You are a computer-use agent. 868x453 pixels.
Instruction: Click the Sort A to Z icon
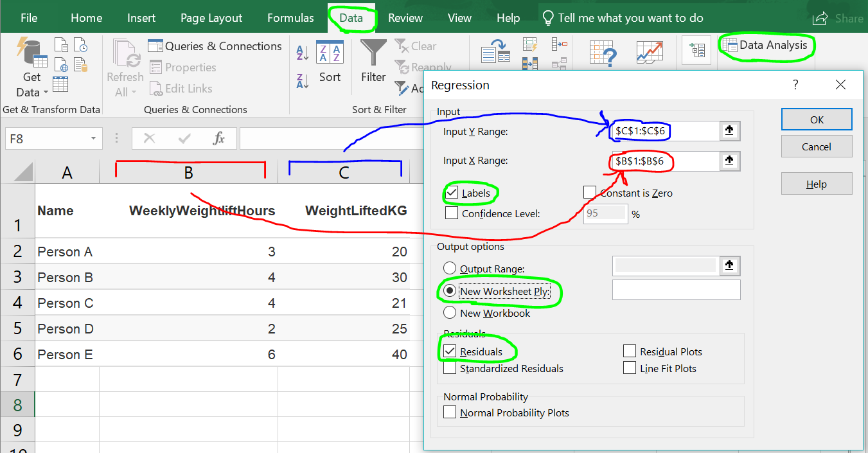tap(303, 53)
